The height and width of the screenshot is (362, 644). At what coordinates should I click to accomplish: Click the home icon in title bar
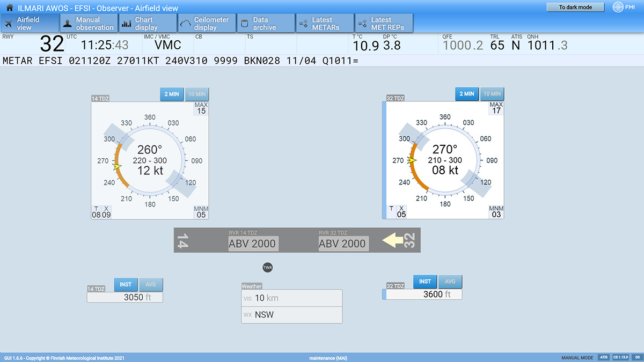pos(9,8)
